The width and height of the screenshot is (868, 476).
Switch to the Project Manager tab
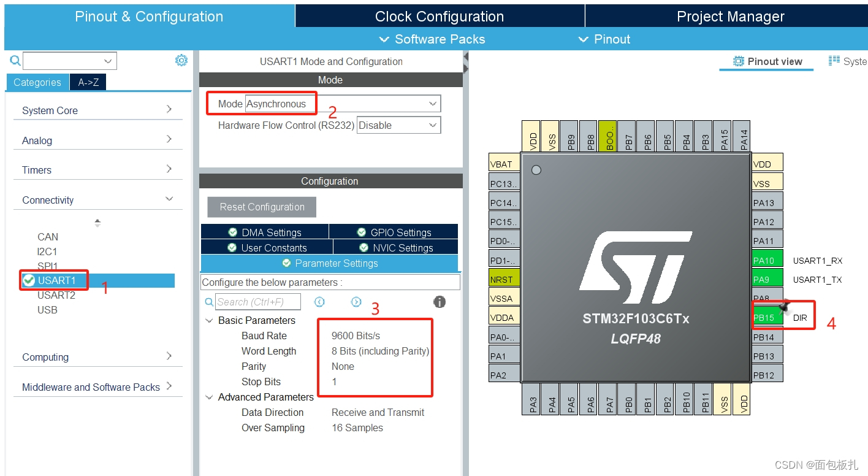(x=726, y=17)
